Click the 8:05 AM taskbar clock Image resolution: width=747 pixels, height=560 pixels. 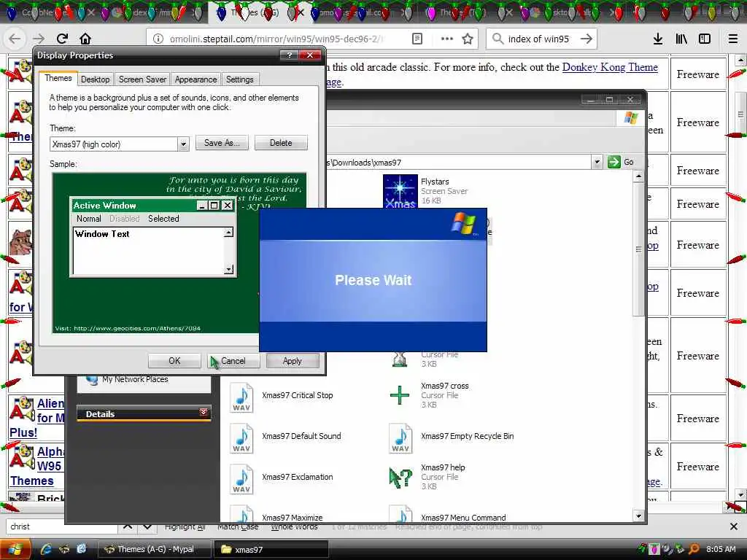721,550
